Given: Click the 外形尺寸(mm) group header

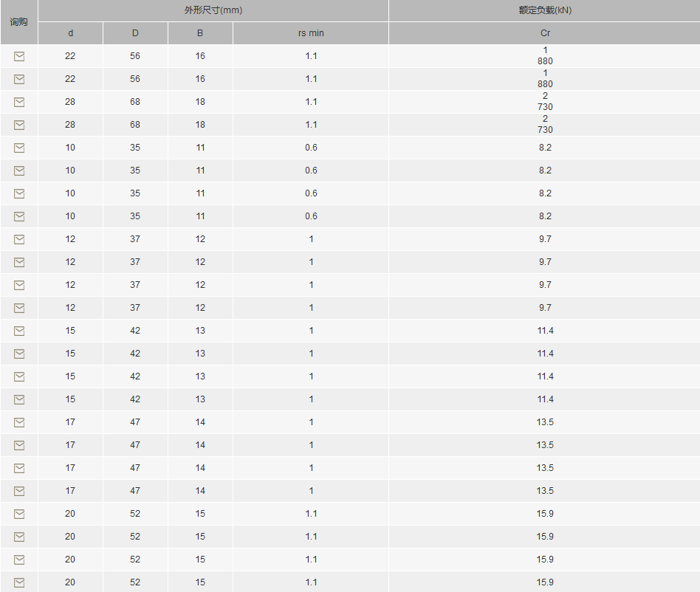Looking at the screenshot, I should [213, 10].
